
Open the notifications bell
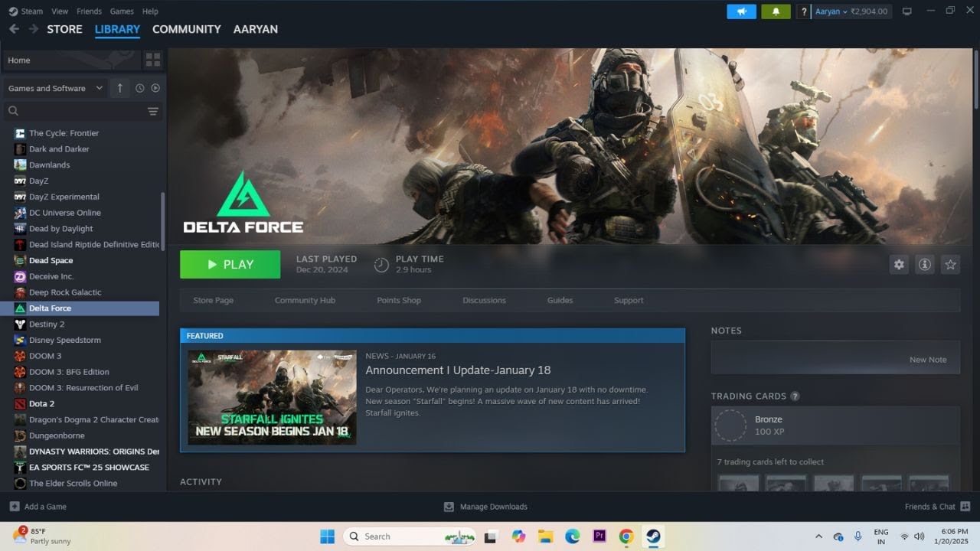(x=776, y=11)
